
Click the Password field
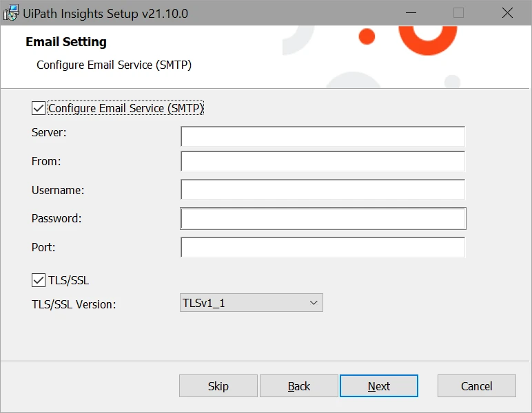(x=323, y=218)
